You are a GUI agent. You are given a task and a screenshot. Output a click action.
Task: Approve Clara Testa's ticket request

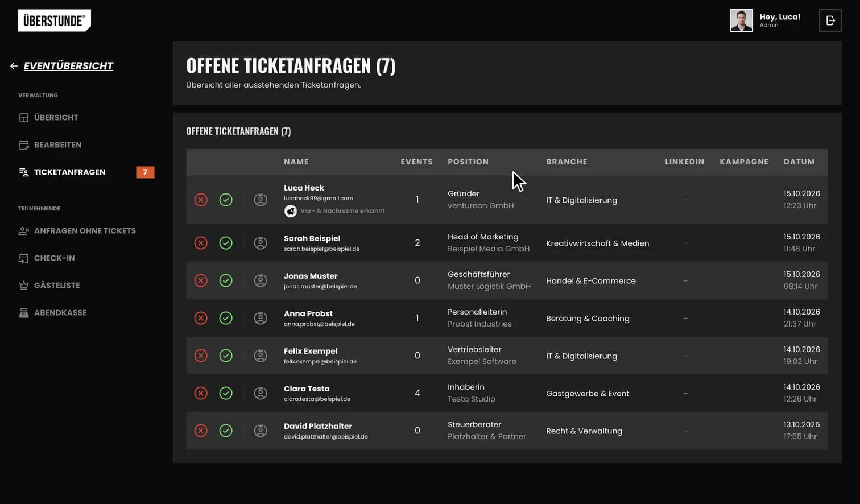click(x=226, y=393)
